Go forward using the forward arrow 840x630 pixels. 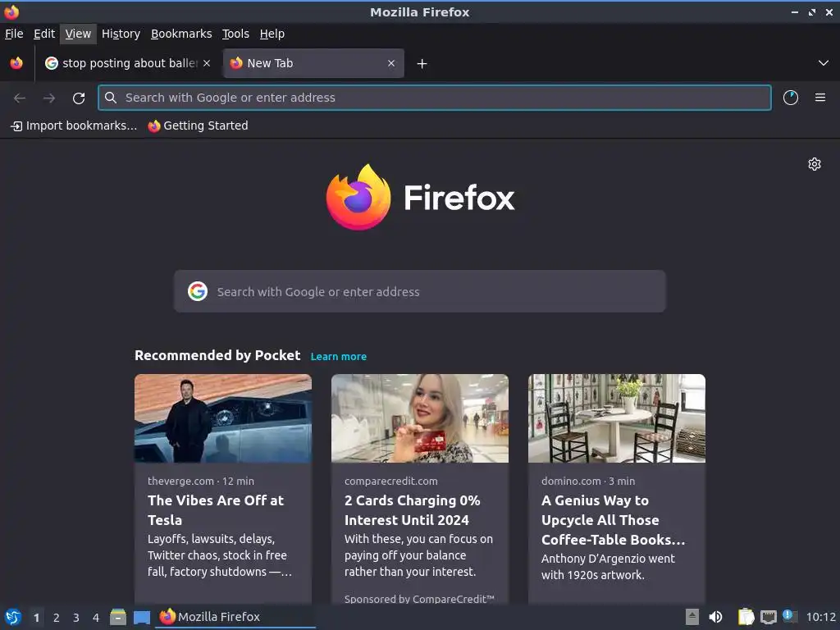[x=49, y=98]
